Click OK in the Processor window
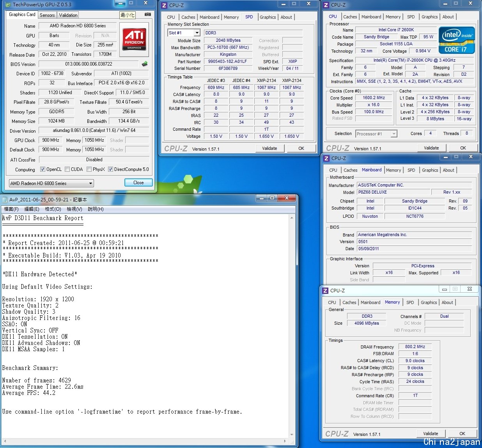This screenshot has width=482, height=448. 463,148
